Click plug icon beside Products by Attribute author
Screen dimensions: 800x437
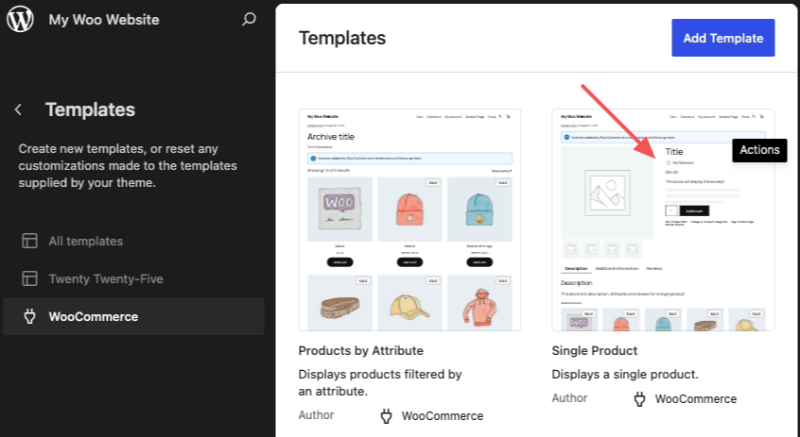point(386,416)
